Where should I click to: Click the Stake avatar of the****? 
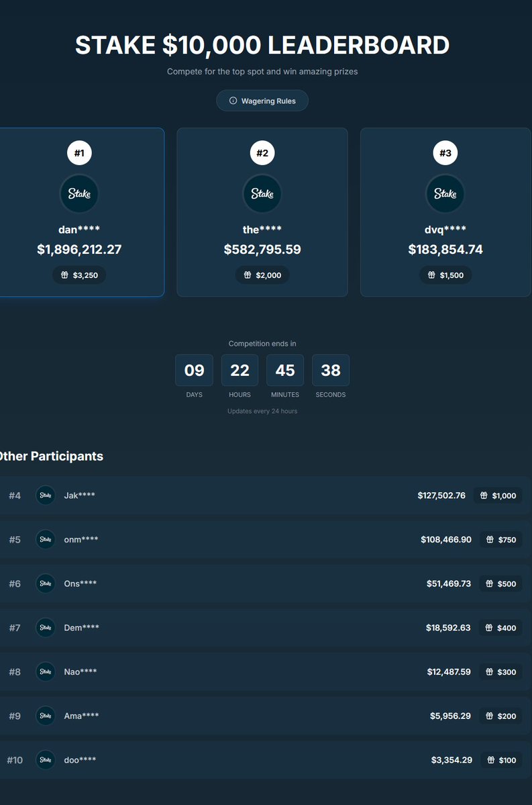point(262,193)
